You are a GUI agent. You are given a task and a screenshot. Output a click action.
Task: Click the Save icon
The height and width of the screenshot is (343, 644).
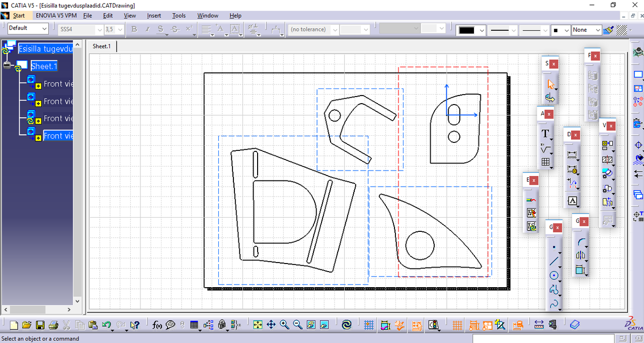[40, 325]
